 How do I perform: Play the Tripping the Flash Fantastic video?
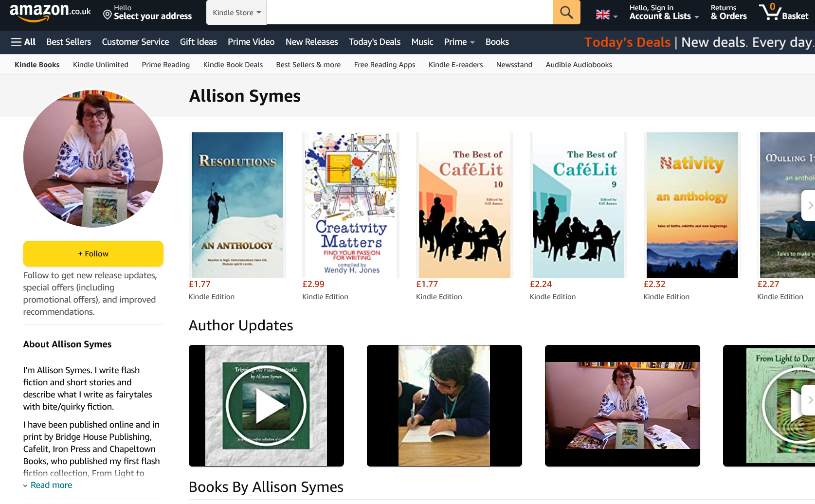(266, 406)
